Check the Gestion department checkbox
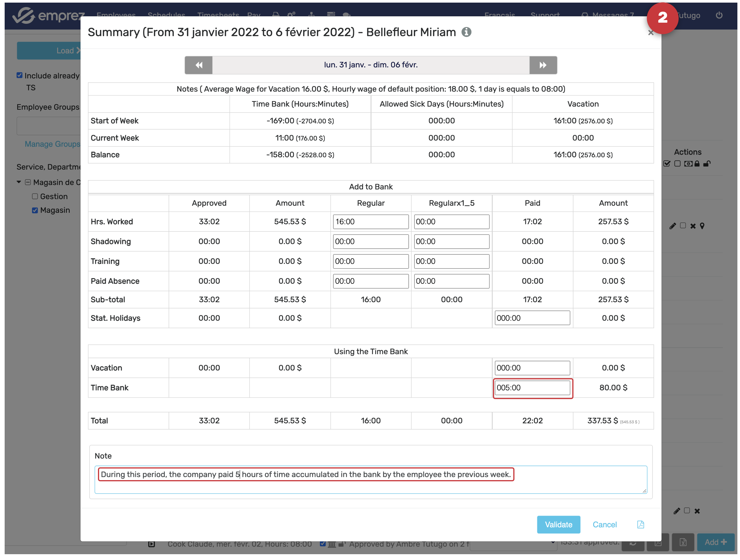The image size is (740, 560). pyautogui.click(x=35, y=196)
